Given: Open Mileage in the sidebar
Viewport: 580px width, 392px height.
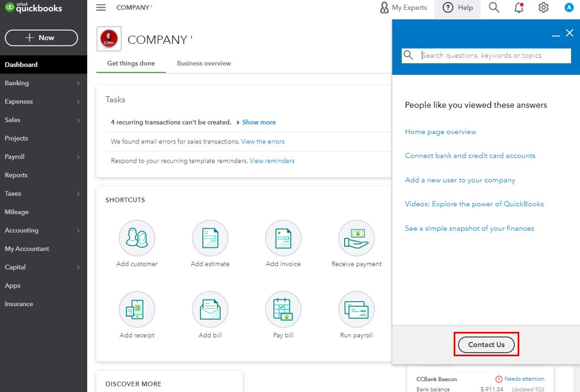Looking at the screenshot, I should [x=44, y=212].
